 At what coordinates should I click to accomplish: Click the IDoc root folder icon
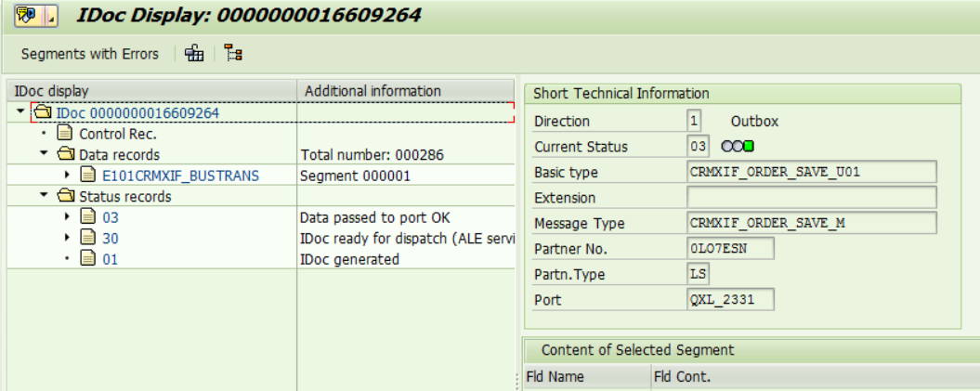(43, 112)
